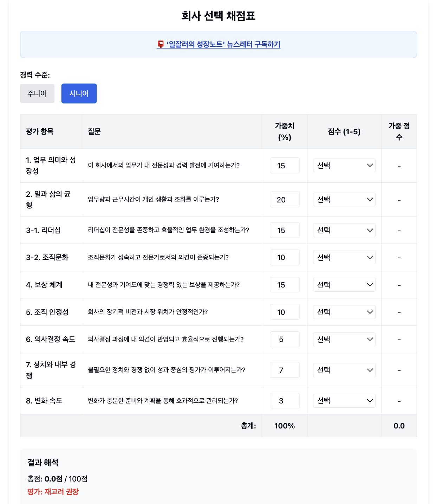Select the 시니어 career level button
Viewport: 435px width, 504px height.
click(79, 93)
